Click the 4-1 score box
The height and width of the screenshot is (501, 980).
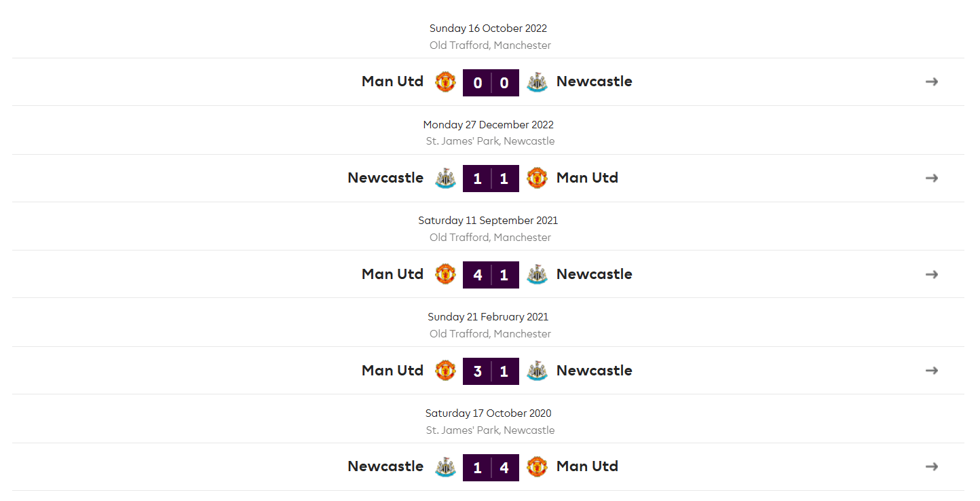(491, 275)
